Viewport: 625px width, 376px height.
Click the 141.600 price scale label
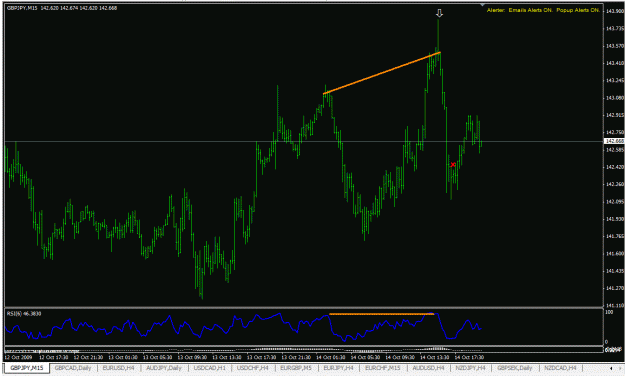click(615, 254)
